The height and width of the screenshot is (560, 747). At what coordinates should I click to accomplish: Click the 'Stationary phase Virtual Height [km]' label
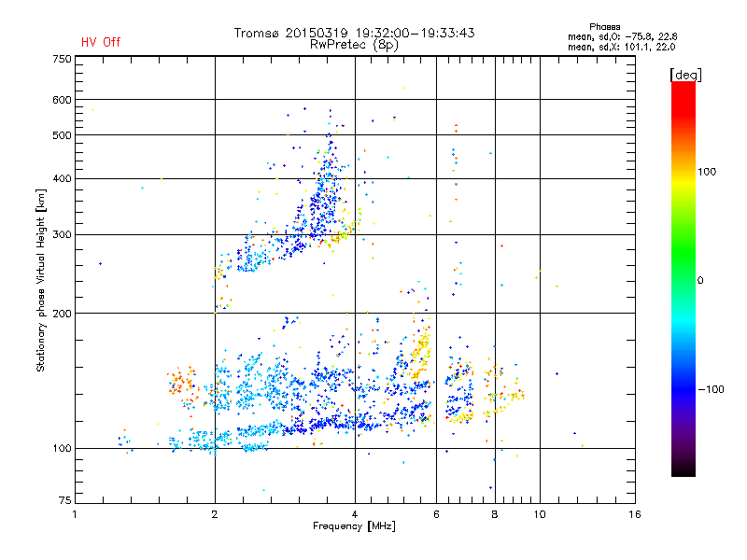[x=40, y=280]
